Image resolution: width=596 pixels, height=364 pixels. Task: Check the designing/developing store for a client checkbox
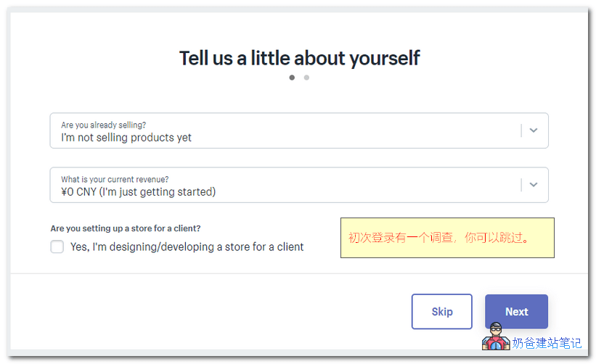click(x=57, y=247)
